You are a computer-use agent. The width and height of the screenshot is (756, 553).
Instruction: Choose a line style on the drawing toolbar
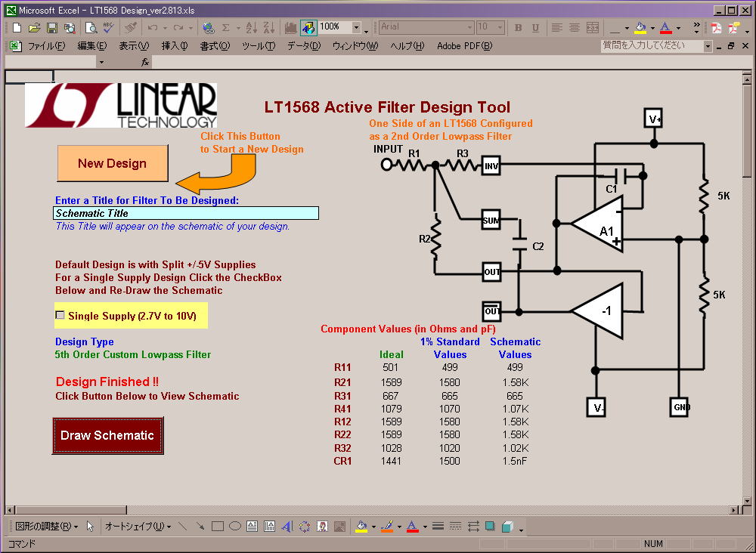click(438, 527)
